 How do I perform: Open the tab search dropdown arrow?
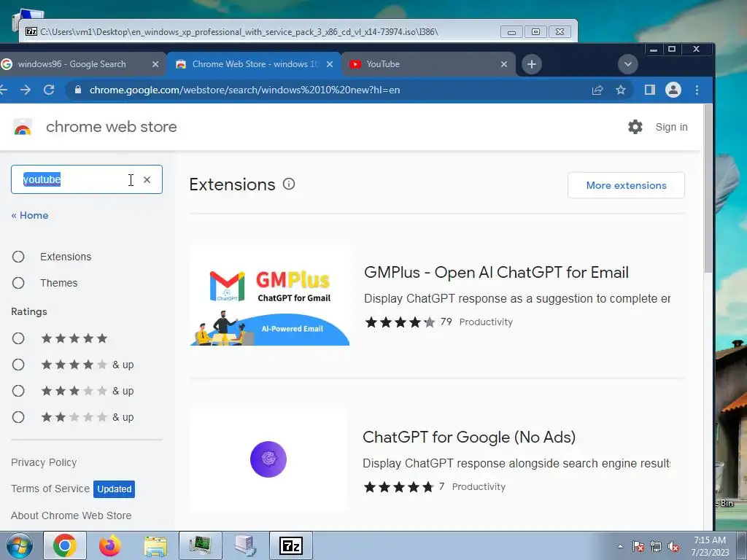pos(628,64)
